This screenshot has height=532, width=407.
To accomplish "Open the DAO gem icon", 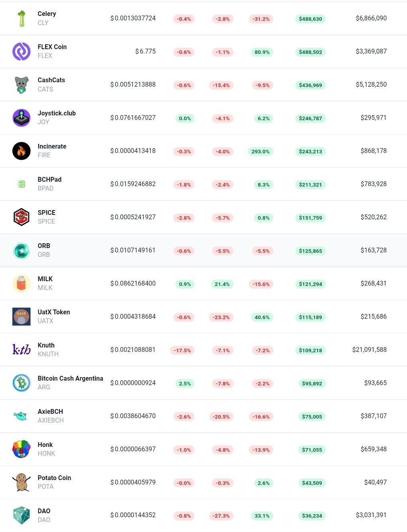I will point(22,515).
